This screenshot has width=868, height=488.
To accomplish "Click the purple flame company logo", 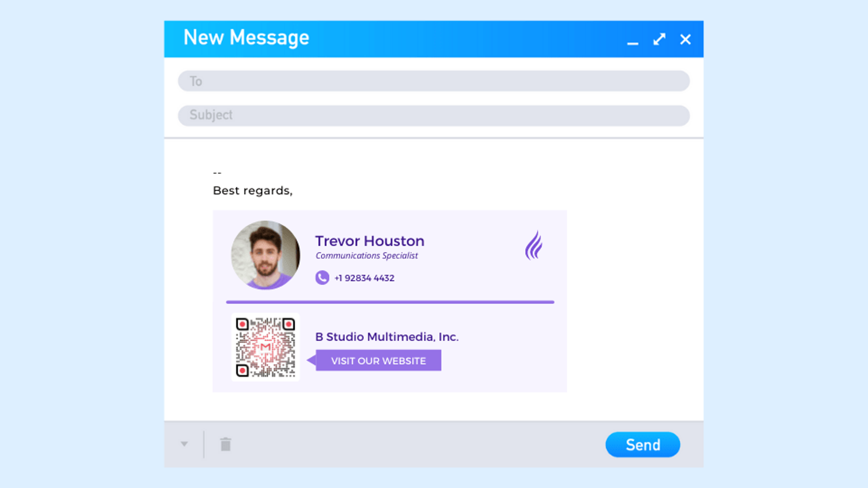I will (534, 245).
